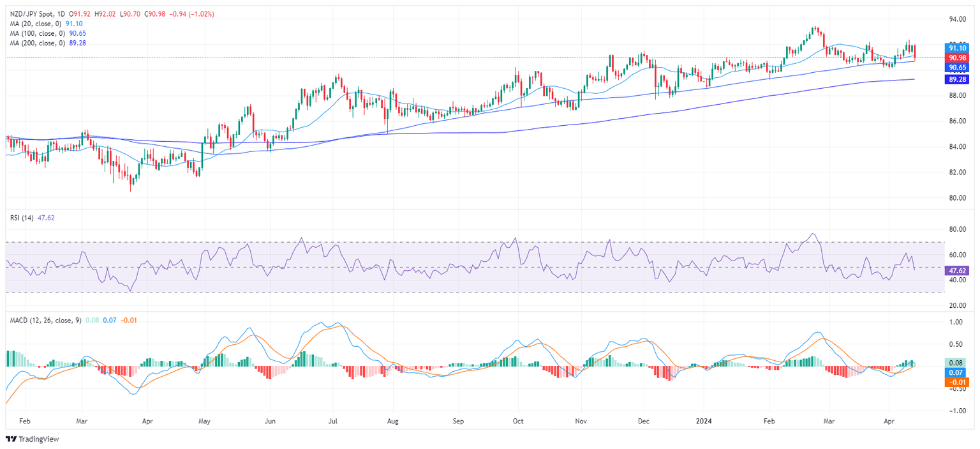980x449 pixels.
Task: Click the -1.00 MACD axis label
Action: click(956, 411)
